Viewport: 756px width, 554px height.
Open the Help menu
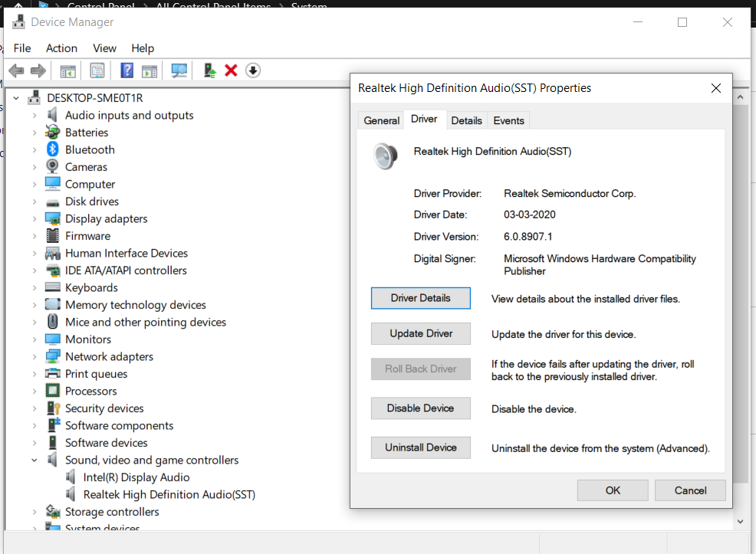point(143,48)
